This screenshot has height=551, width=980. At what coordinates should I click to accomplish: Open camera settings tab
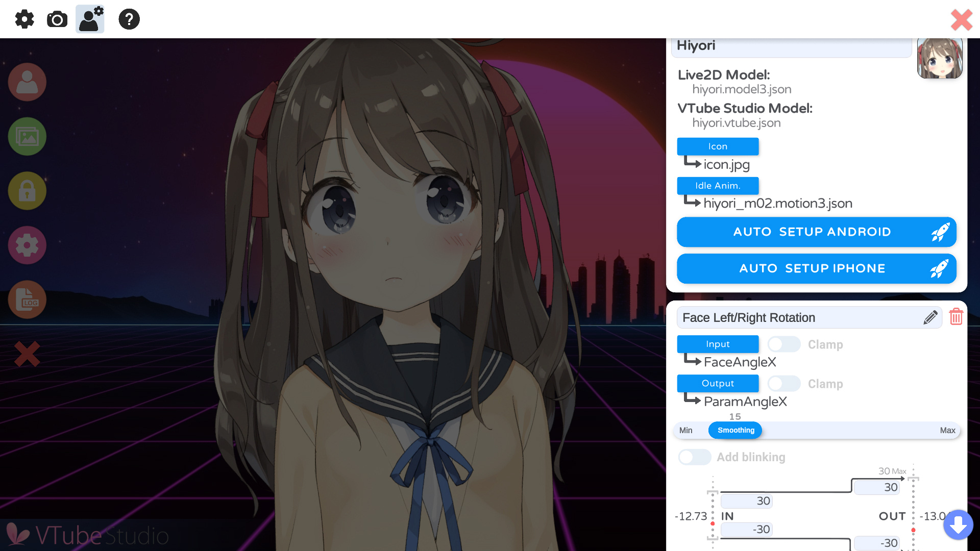(57, 19)
